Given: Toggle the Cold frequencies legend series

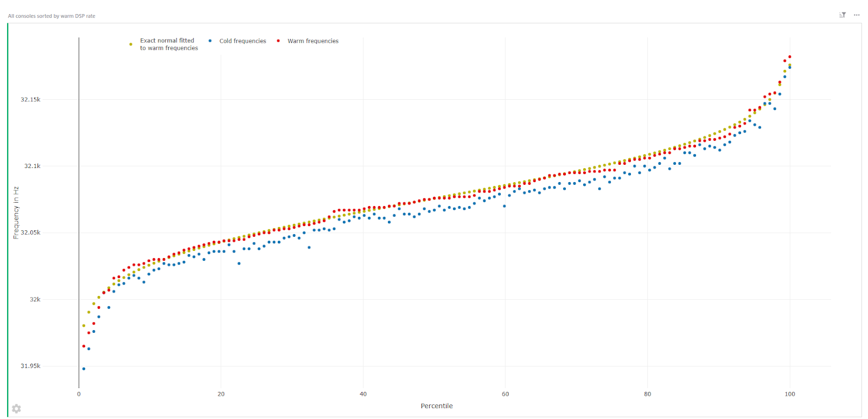Looking at the screenshot, I should point(242,41).
